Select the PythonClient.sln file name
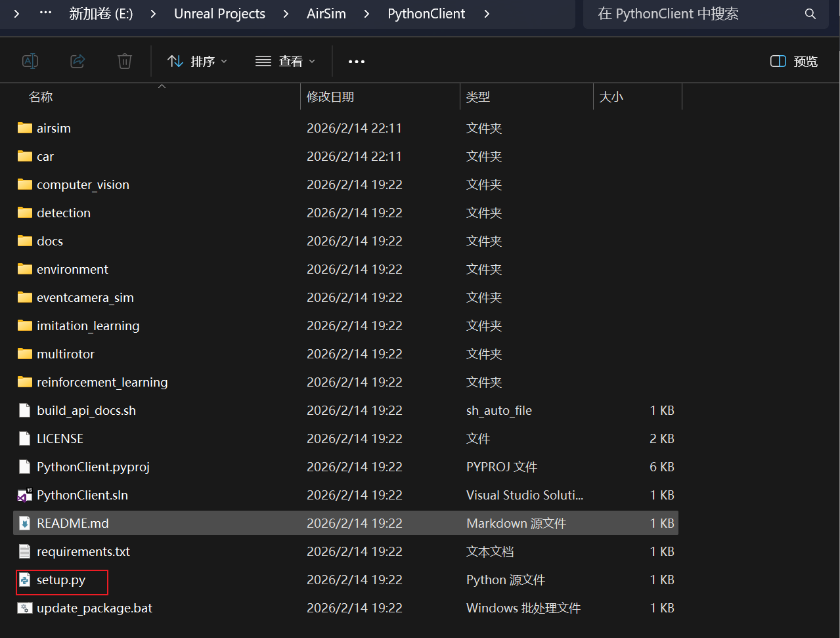This screenshot has width=840, height=638. point(82,495)
